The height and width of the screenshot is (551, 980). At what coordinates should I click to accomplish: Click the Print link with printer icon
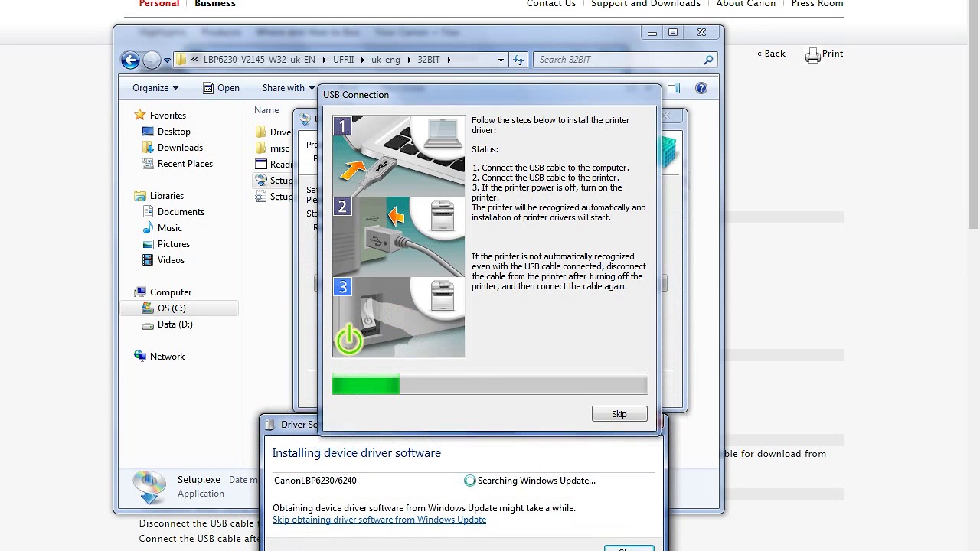pos(825,54)
